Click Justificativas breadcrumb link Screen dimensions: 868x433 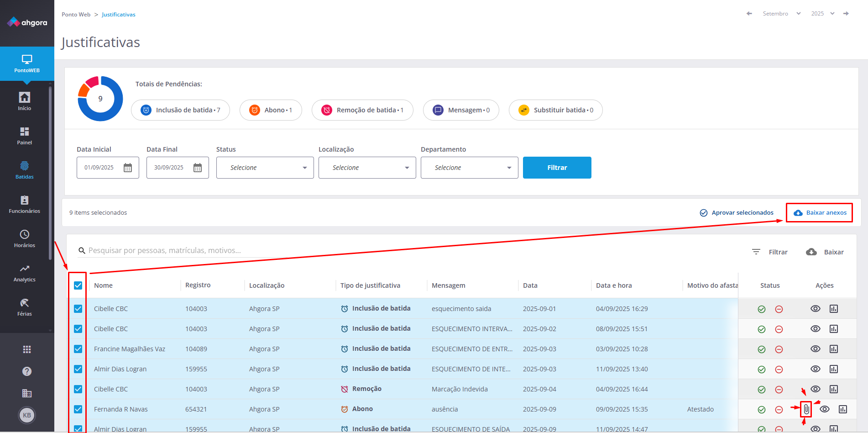tap(119, 15)
